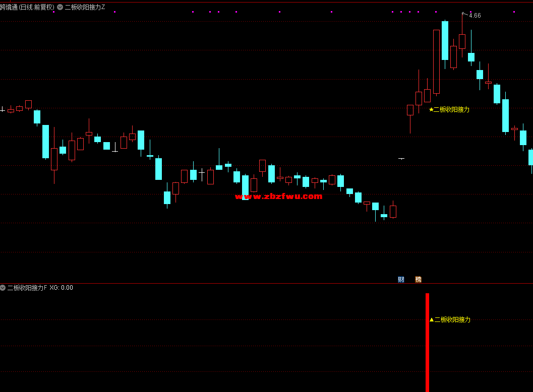Click the orange 榜 icon
Screen dimensions: 533x392
click(418, 279)
